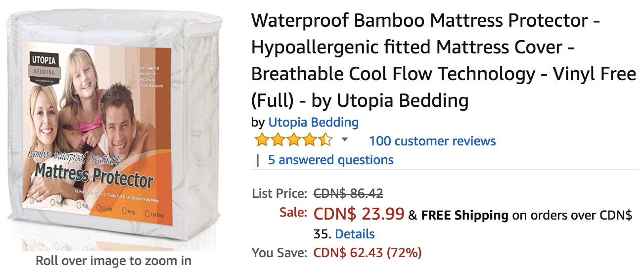Open the rating breakdown dropdown arrow

pos(345,140)
